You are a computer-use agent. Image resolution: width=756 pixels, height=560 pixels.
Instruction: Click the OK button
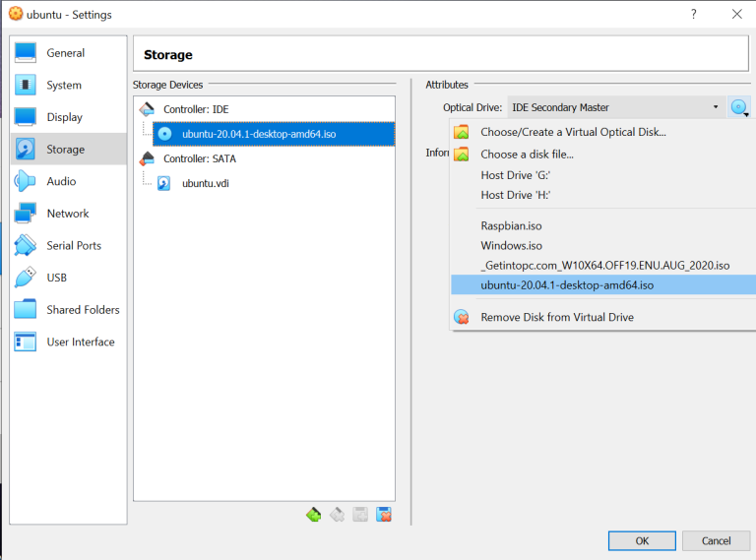[642, 540]
